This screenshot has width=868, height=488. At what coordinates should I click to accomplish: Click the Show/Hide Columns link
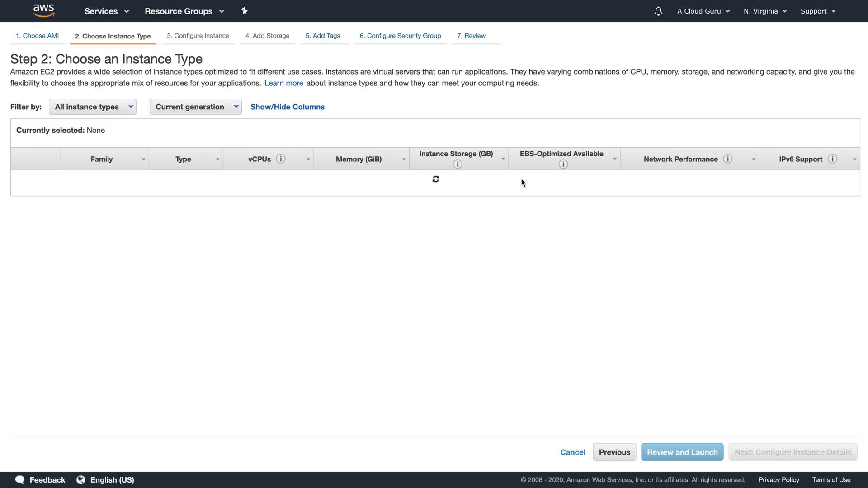click(288, 107)
